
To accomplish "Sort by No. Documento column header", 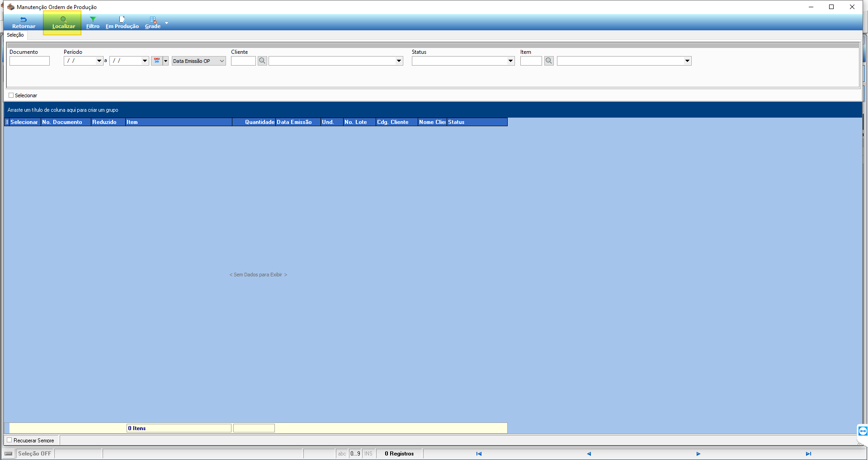I will tap(66, 122).
